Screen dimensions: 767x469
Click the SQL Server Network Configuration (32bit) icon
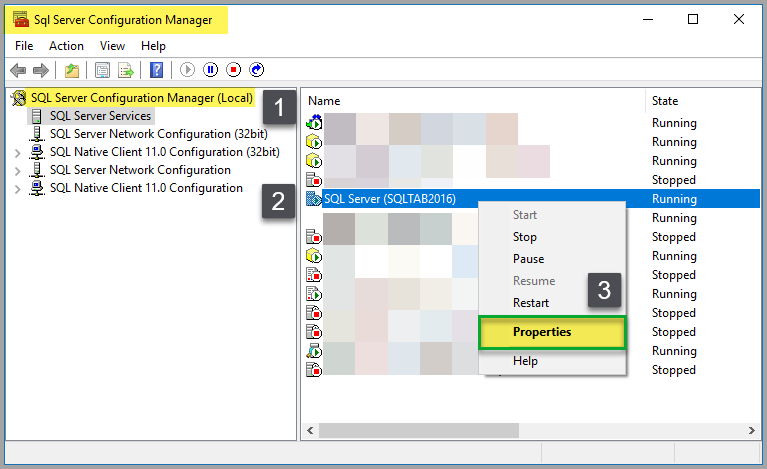pyautogui.click(x=36, y=134)
